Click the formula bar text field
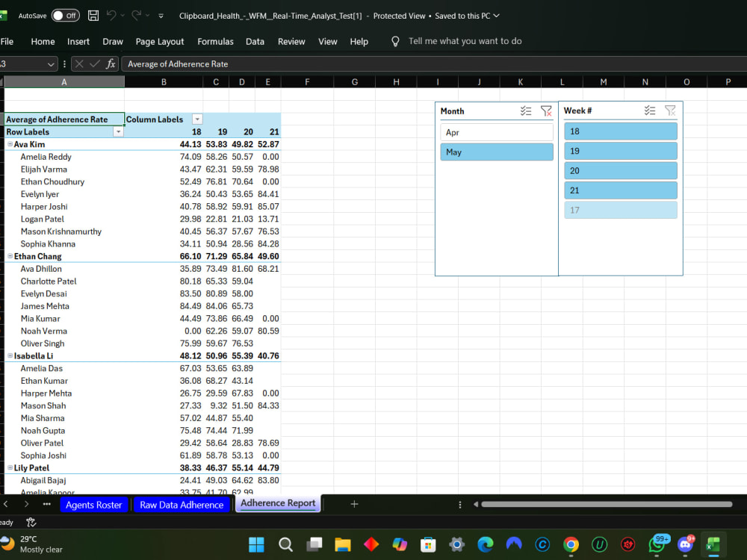The width and height of the screenshot is (747, 560). pos(433,63)
